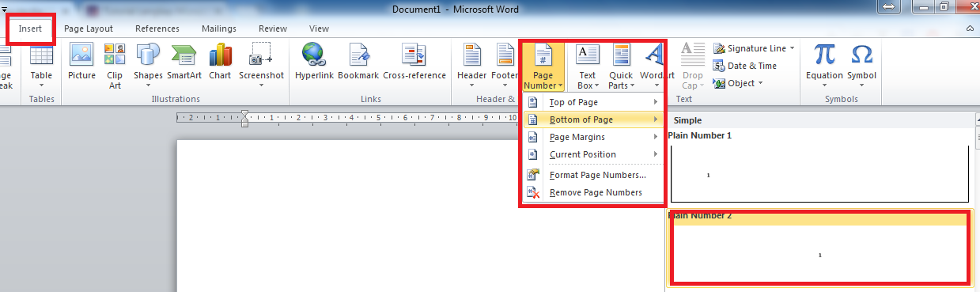Go to the Mailings tab
Viewport: 980px width, 292px height.
[x=219, y=28]
